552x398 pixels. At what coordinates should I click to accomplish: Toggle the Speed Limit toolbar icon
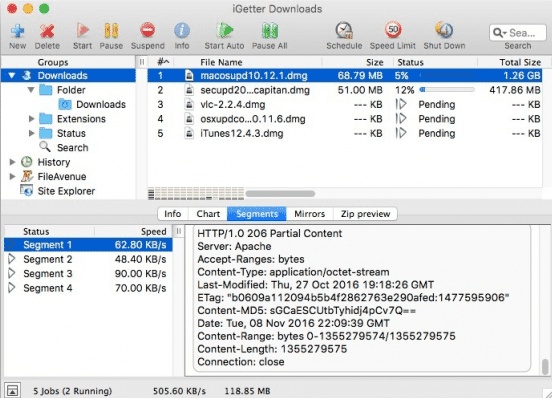(x=393, y=30)
